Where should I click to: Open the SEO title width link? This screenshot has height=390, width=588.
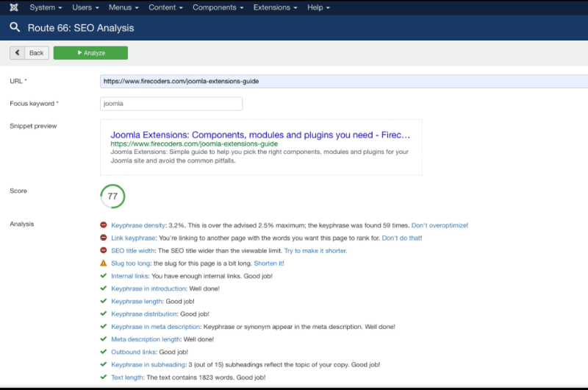(133, 251)
